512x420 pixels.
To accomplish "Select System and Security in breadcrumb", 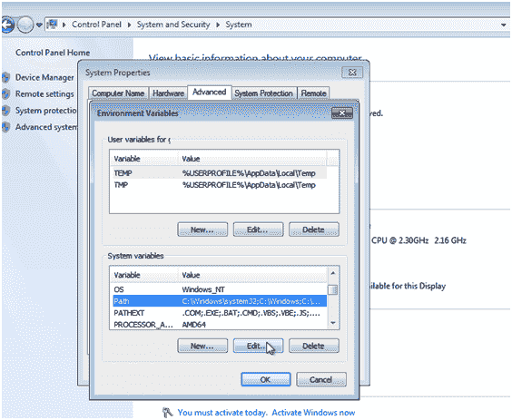I will pyautogui.click(x=173, y=24).
